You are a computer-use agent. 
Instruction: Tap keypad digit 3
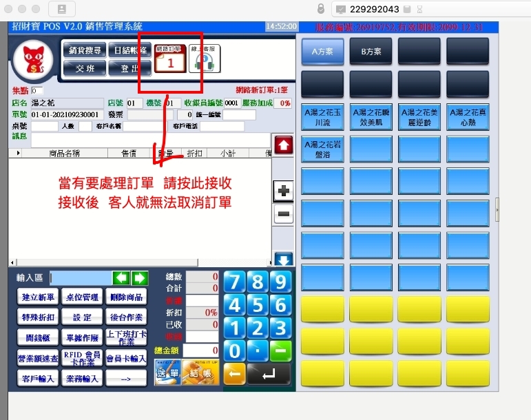281,328
